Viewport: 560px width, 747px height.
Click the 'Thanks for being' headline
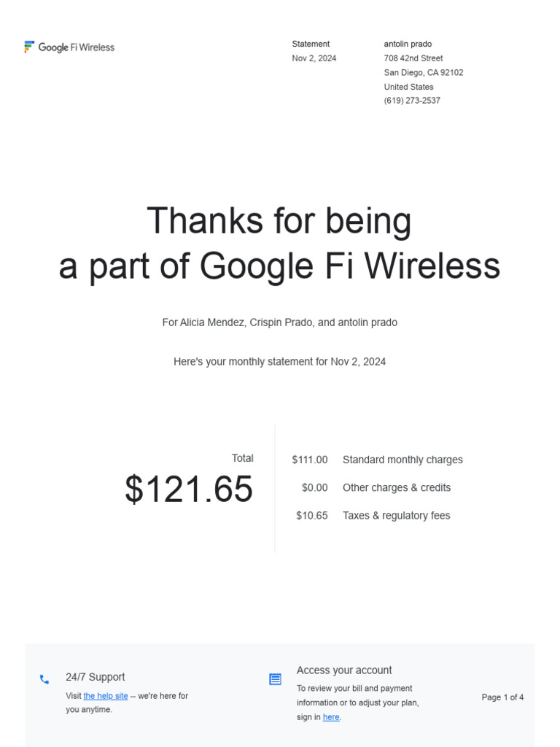point(279,220)
